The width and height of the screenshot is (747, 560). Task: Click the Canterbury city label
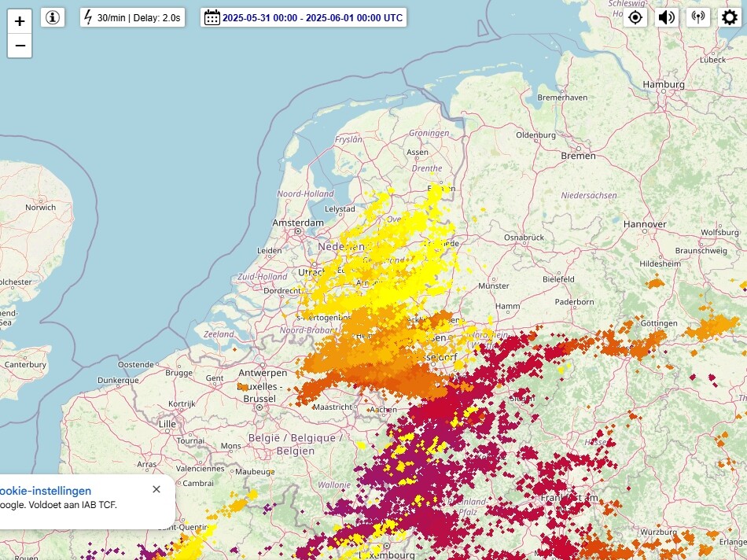coord(25,365)
